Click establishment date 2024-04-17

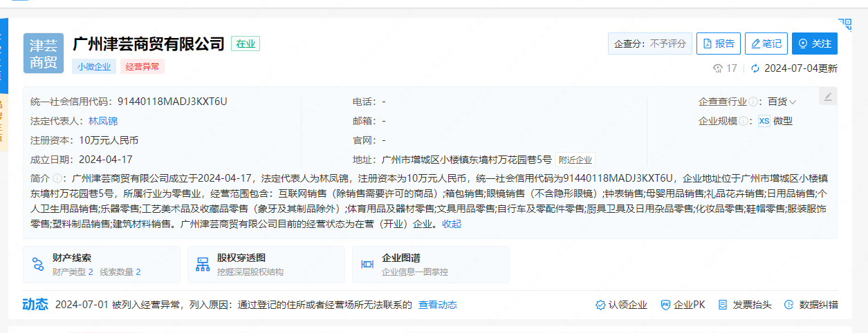105,160
